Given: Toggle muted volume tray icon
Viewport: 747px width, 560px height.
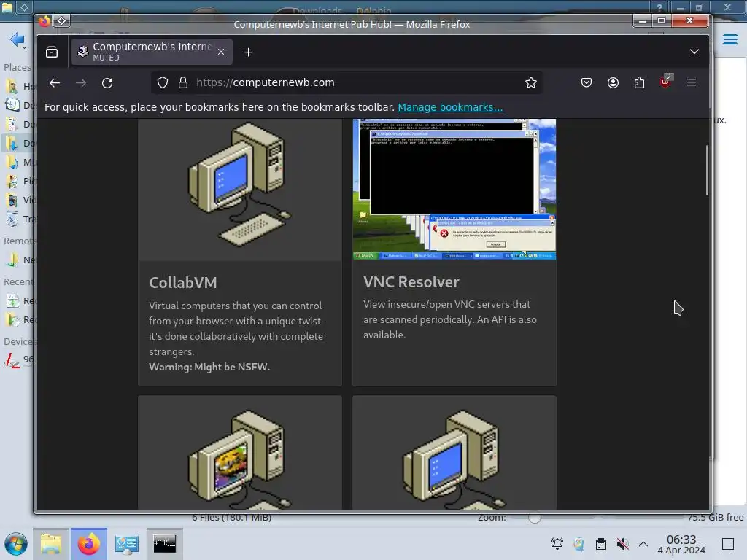Looking at the screenshot, I should coord(623,544).
